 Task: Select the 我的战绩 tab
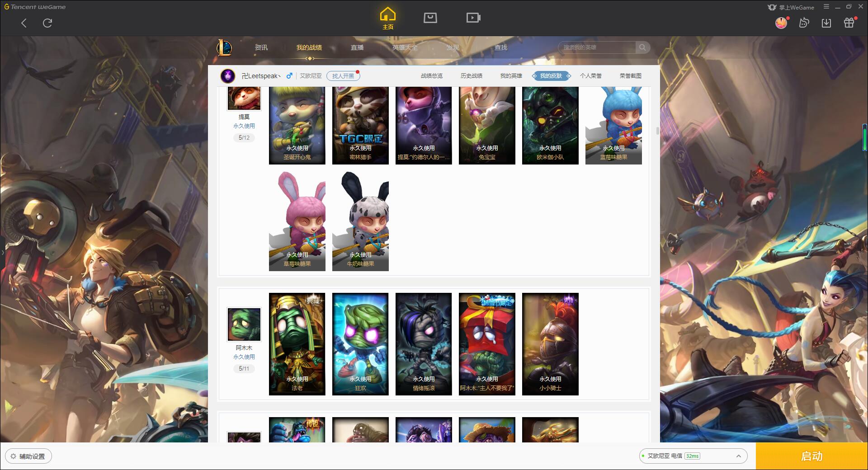point(309,47)
